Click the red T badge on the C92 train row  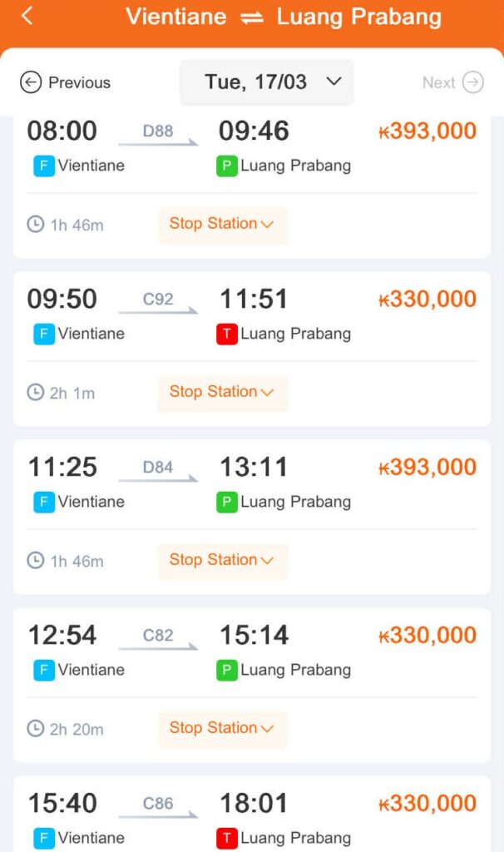pyautogui.click(x=225, y=334)
